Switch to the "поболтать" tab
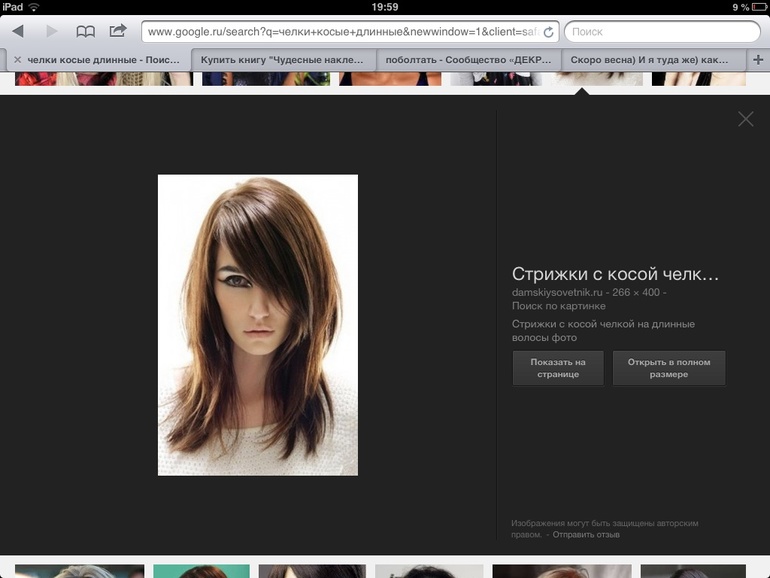Image resolution: width=770 pixels, height=578 pixels. click(469, 60)
